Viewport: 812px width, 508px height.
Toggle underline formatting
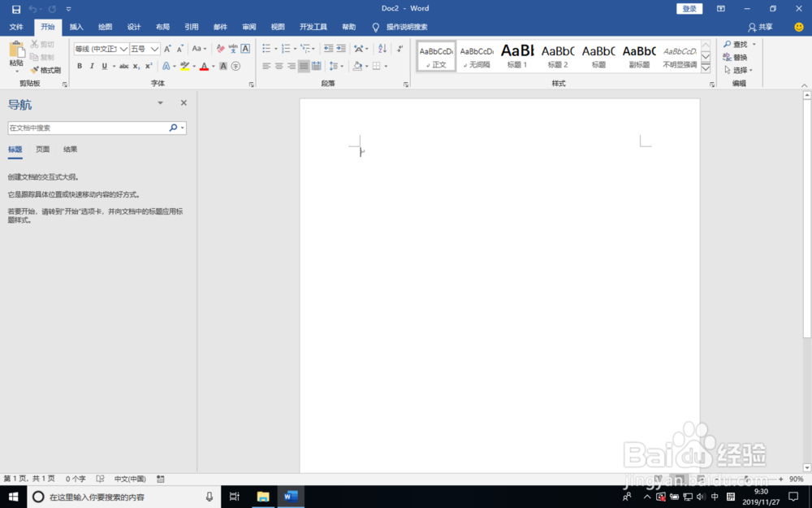coord(104,66)
